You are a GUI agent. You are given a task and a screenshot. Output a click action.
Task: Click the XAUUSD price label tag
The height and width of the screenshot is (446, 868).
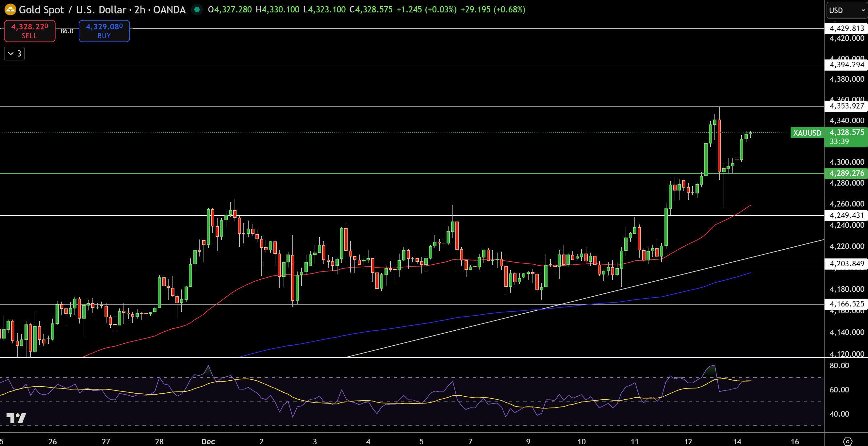point(807,133)
